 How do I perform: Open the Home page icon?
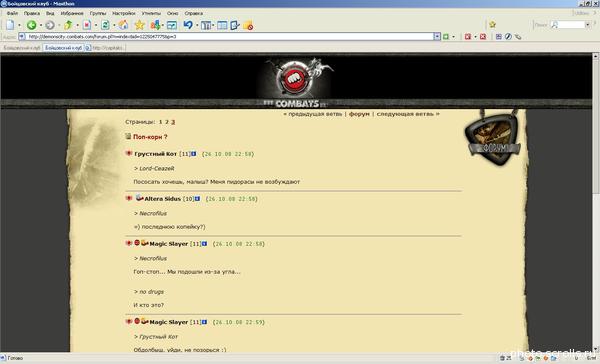pyautogui.click(x=123, y=25)
